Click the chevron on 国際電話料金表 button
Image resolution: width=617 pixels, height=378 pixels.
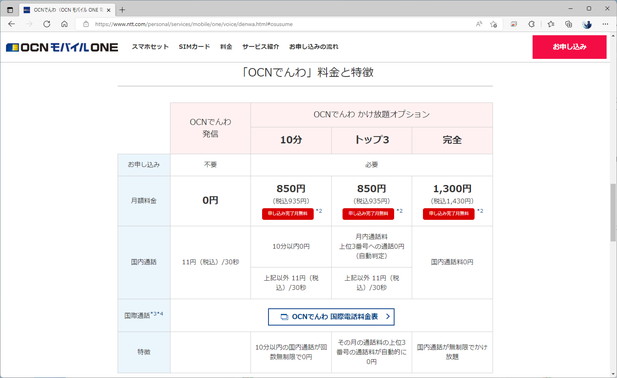coord(388,317)
